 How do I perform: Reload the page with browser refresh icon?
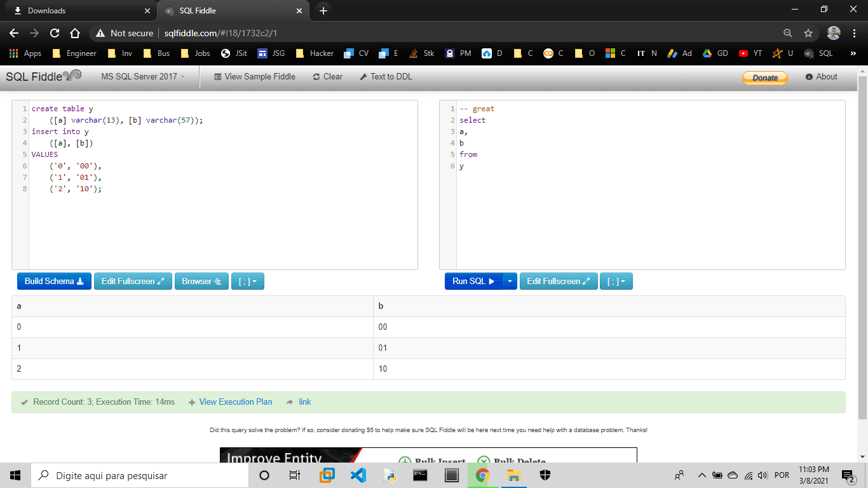55,33
